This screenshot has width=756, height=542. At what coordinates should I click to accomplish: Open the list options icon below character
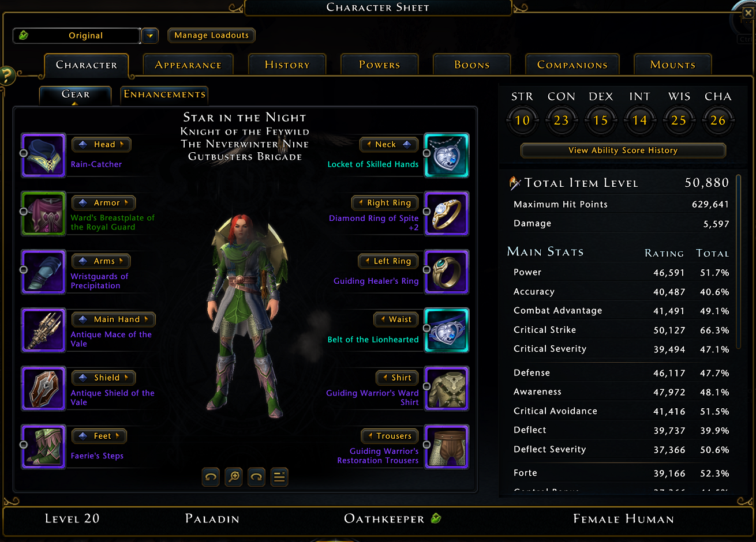pos(279,477)
